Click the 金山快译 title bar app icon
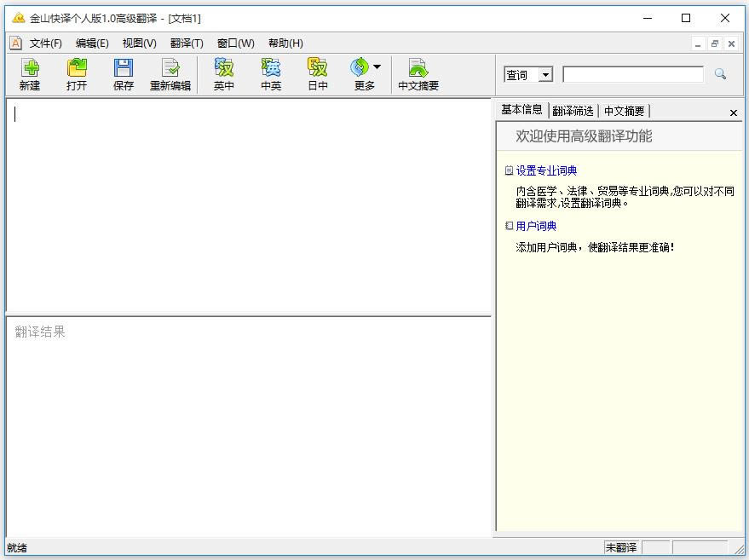The width and height of the screenshot is (749, 560). click(x=18, y=18)
